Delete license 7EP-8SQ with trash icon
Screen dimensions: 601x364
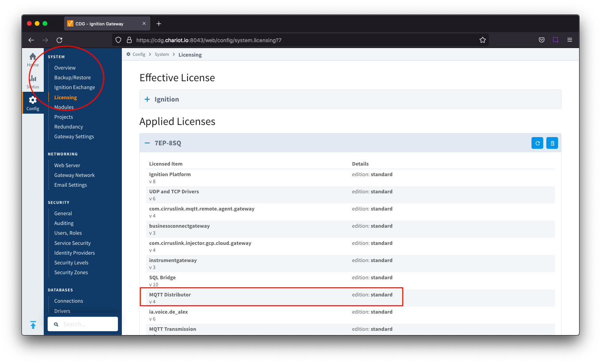click(x=552, y=143)
